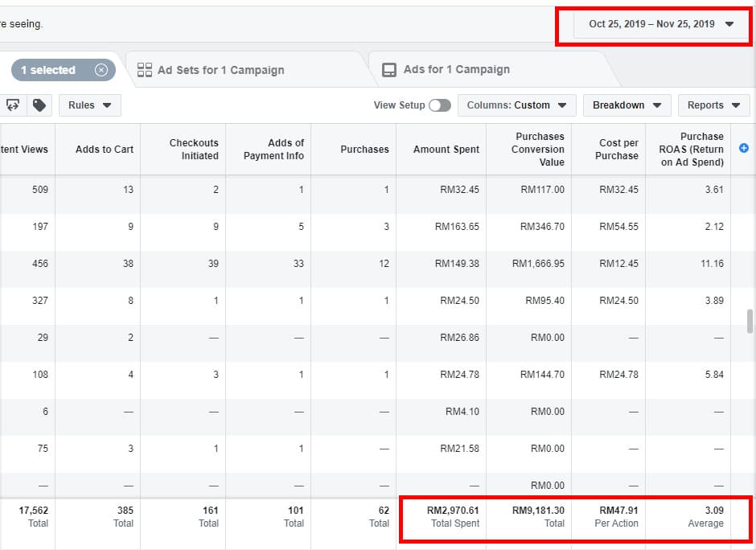Switch to Ad Sets for 1 Campaign tab

[220, 70]
